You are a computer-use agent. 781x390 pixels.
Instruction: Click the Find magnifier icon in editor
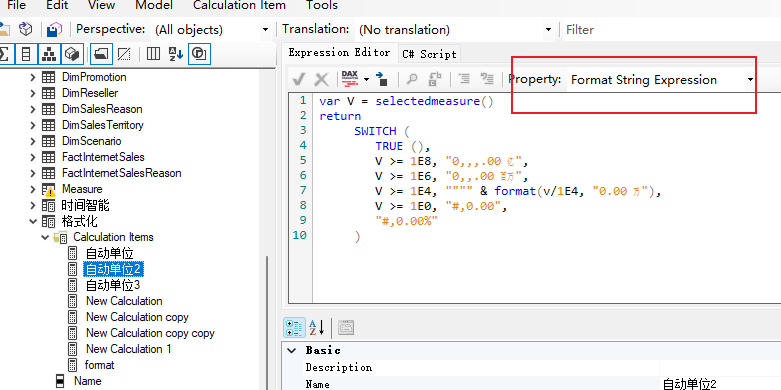[x=412, y=79]
